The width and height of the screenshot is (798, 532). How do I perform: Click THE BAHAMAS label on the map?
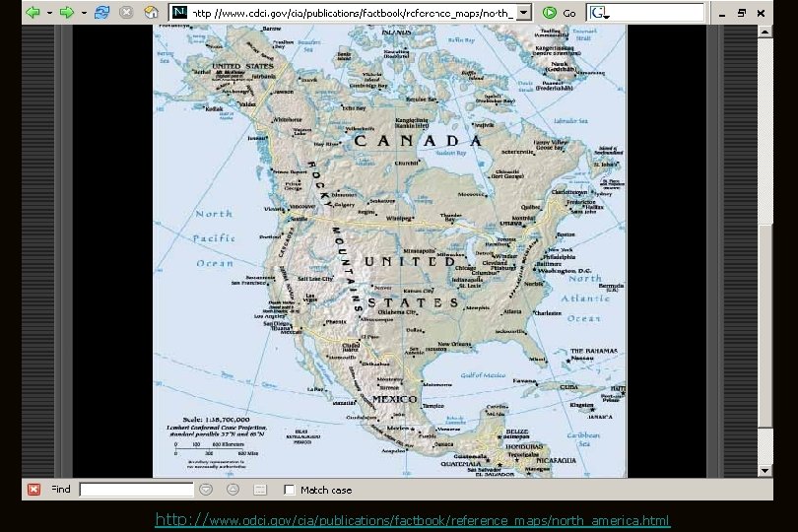pyautogui.click(x=593, y=351)
